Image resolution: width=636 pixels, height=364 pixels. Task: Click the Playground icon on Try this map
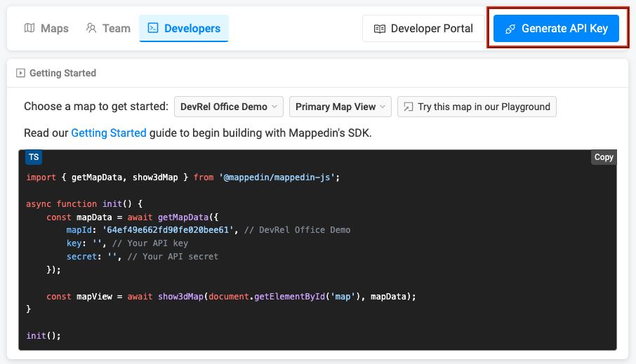(408, 107)
